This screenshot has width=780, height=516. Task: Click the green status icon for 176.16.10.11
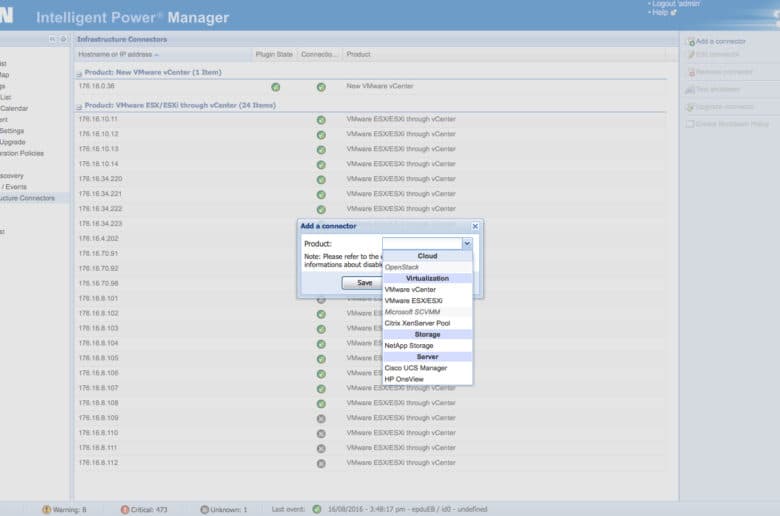321,120
